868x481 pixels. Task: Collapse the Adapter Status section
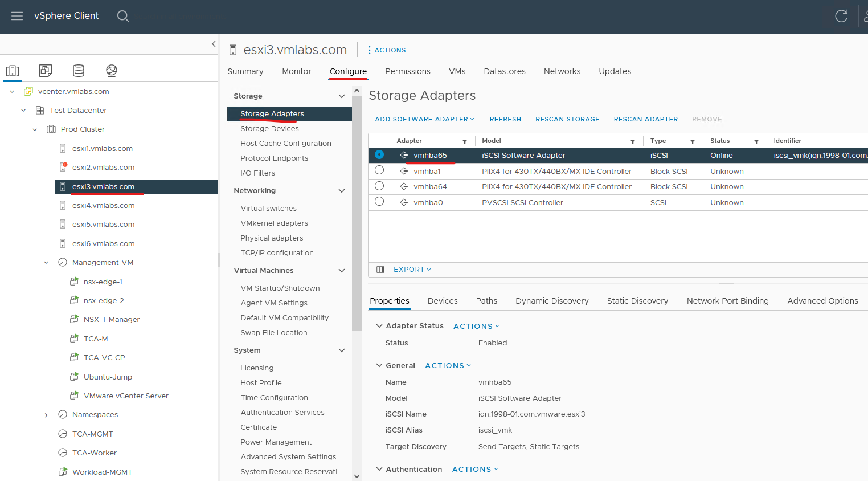coord(379,326)
